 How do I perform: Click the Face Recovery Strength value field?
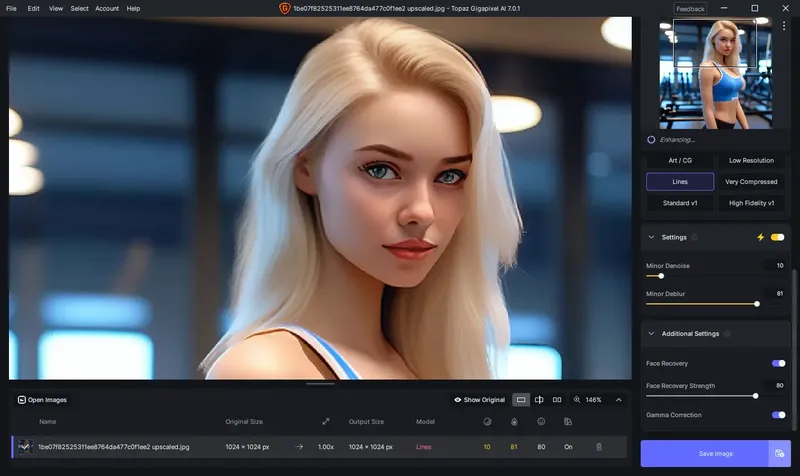774,386
